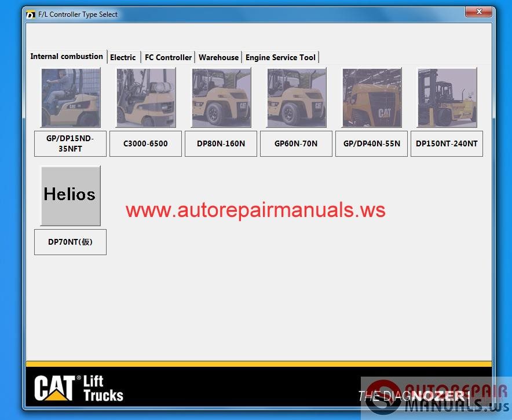Open the FC Controller tab
Image resolution: width=512 pixels, height=420 pixels.
tap(168, 57)
